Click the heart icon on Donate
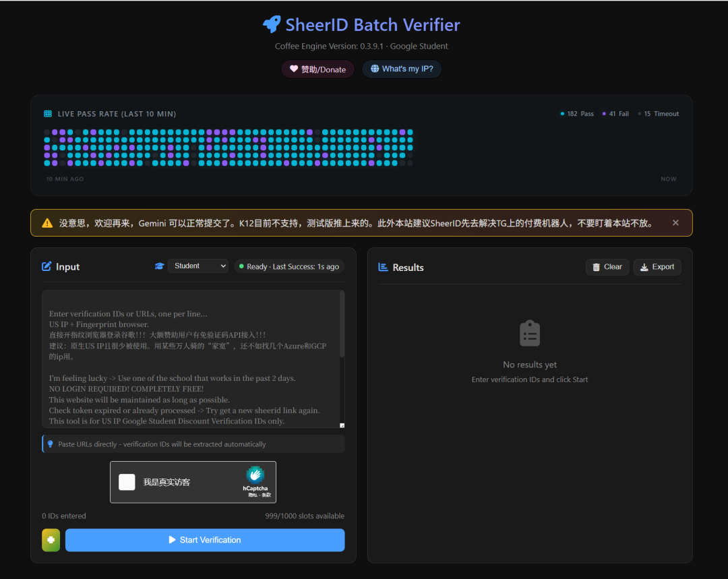The height and width of the screenshot is (579, 728). (x=294, y=69)
